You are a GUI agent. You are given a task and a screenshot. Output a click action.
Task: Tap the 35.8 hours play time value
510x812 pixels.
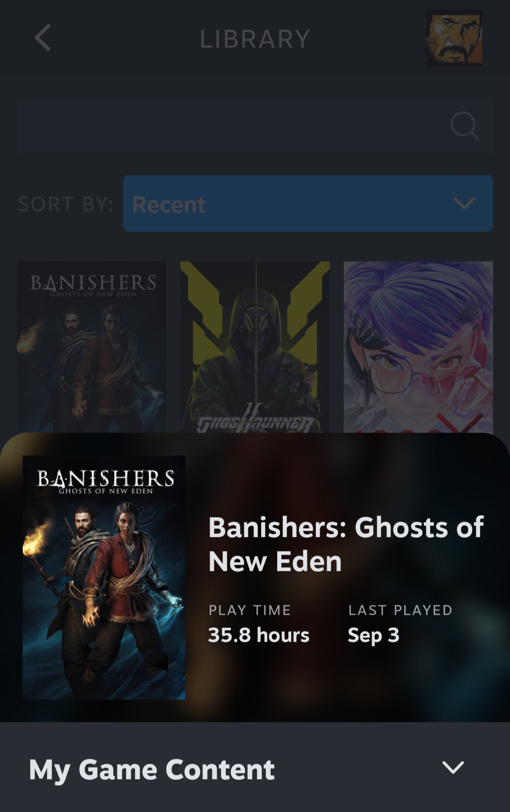click(x=259, y=635)
